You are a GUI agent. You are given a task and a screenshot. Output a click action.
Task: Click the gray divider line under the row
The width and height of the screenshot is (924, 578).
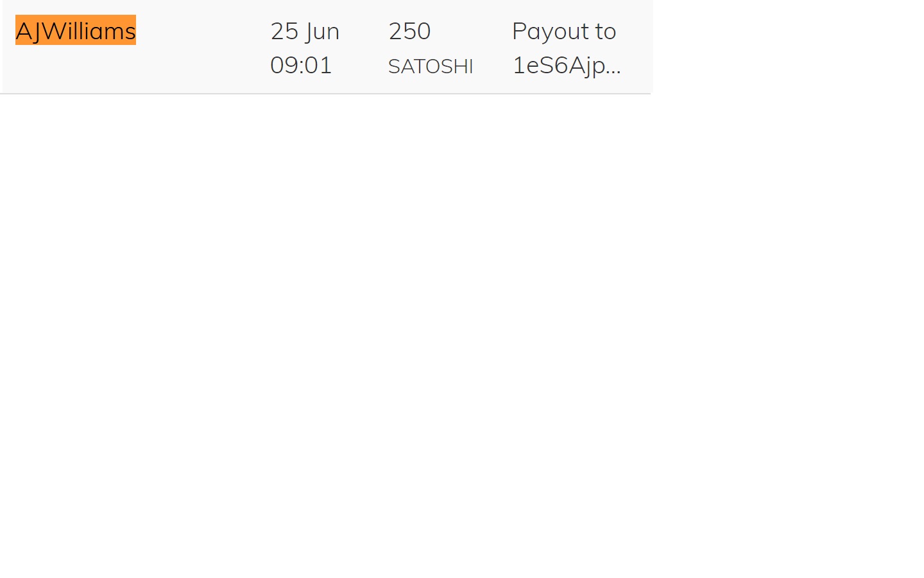tap(325, 94)
